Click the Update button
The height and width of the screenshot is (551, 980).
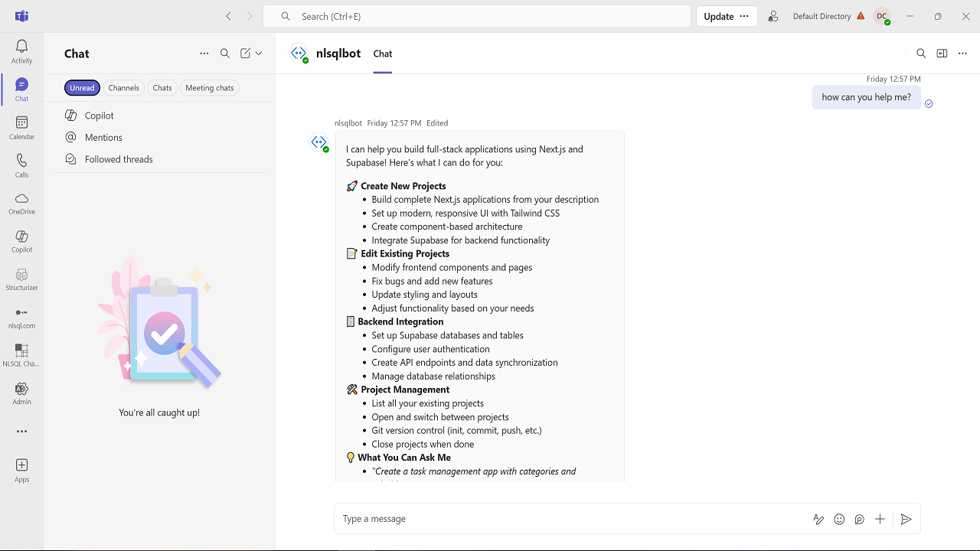(x=718, y=16)
